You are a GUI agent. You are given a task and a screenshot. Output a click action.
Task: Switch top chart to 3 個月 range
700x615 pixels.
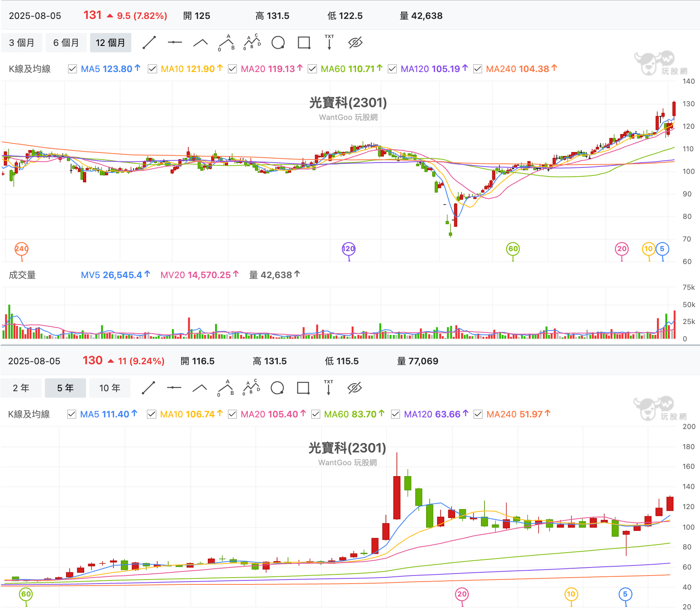[22, 43]
